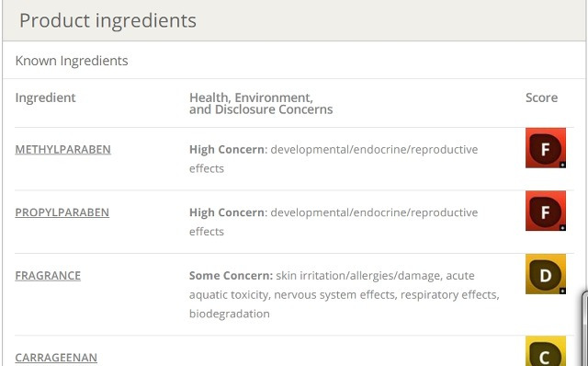Click the F score badge for Methylparaben
Viewport: 588px width, 366px height.
coord(546,148)
